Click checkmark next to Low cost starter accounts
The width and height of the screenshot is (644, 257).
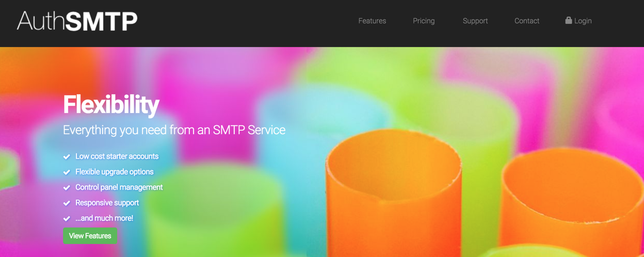[67, 156]
